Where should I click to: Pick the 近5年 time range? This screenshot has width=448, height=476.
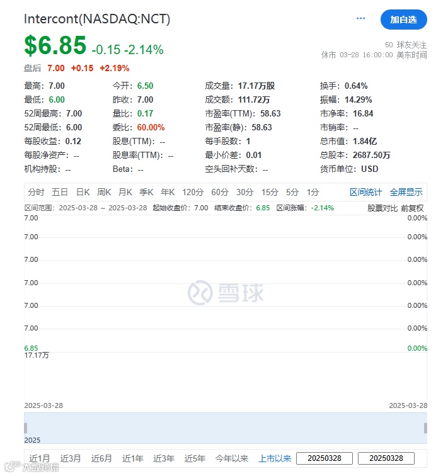tap(195, 458)
